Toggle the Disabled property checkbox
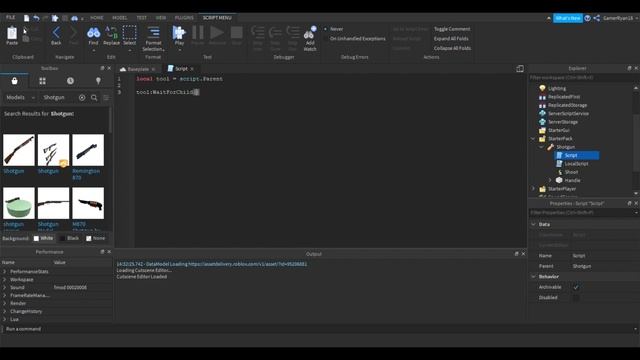 click(x=576, y=298)
